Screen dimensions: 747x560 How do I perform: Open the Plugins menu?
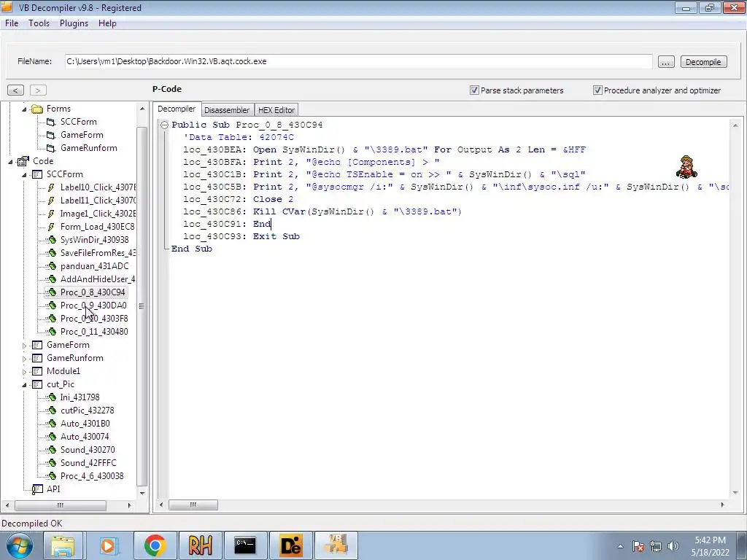click(74, 23)
